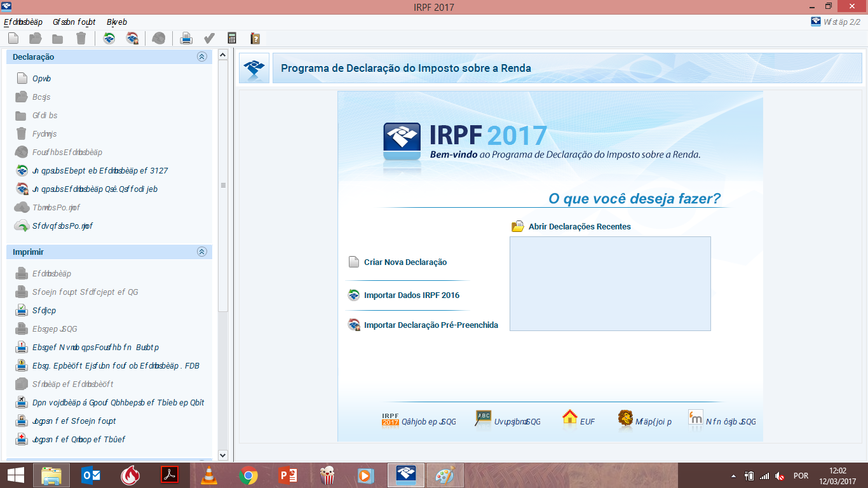
Task: Click the sidebar splitter grip handle
Action: pyautogui.click(x=223, y=186)
